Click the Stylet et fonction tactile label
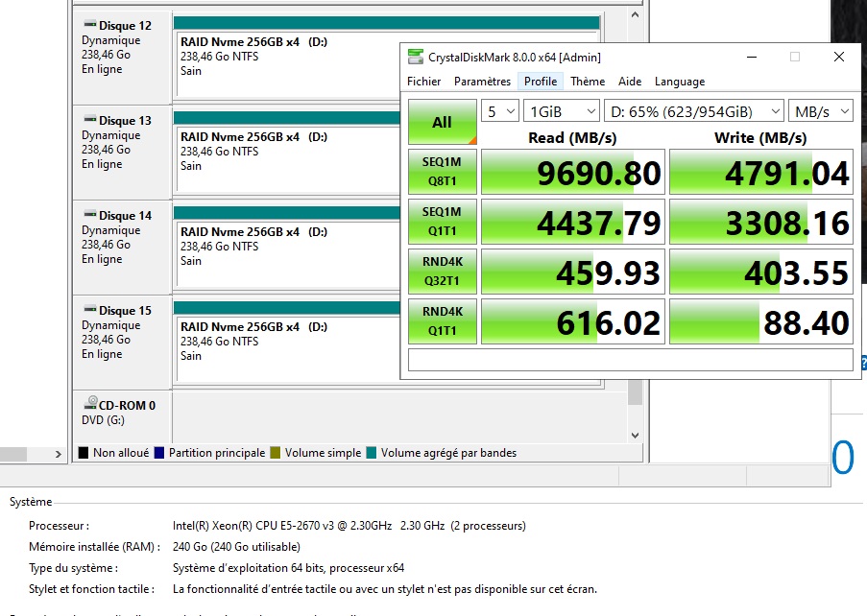Image resolution: width=867 pixels, height=616 pixels. (x=91, y=589)
